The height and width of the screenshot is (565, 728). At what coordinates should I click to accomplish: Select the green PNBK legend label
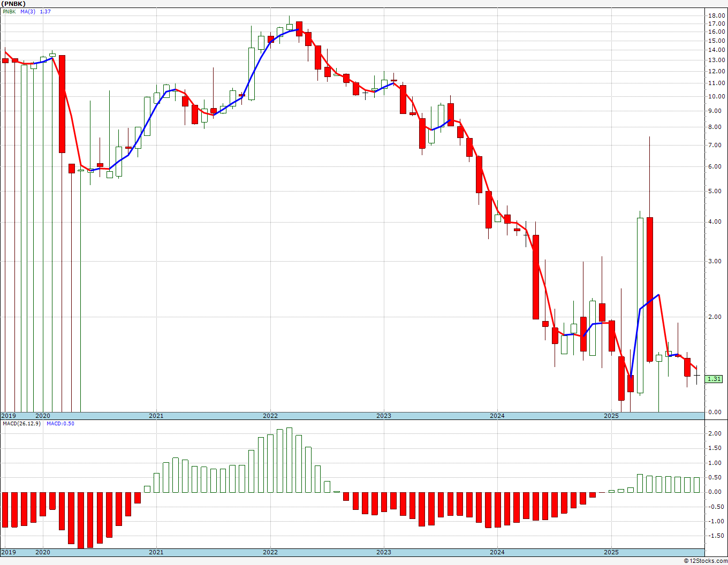pos(9,11)
